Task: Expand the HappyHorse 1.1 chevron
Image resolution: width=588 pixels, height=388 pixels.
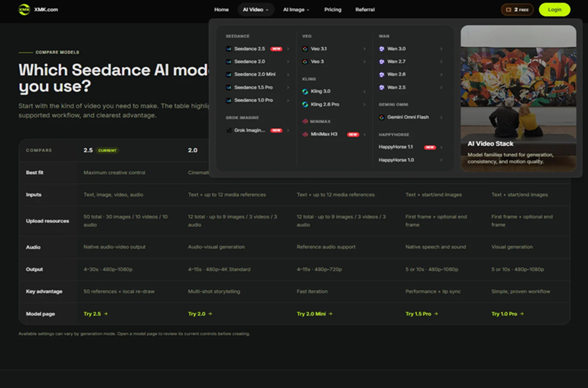Action: [x=441, y=147]
